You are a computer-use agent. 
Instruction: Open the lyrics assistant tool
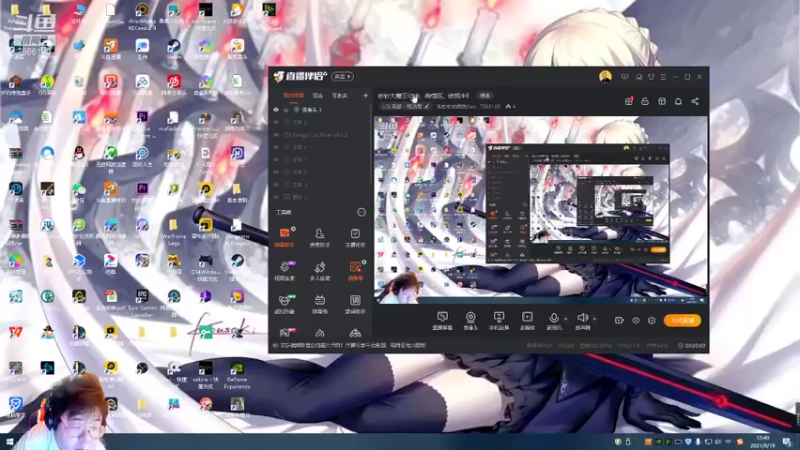tap(355, 304)
